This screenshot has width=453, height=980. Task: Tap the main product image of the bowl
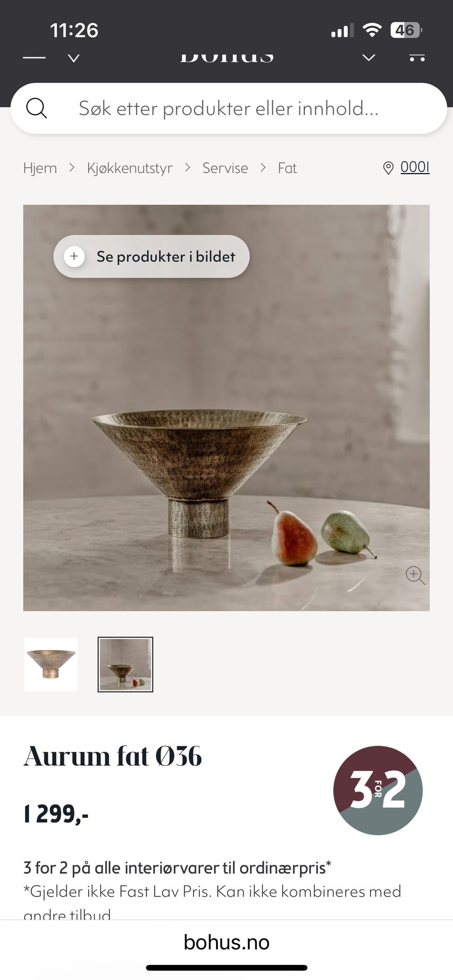[x=226, y=408]
